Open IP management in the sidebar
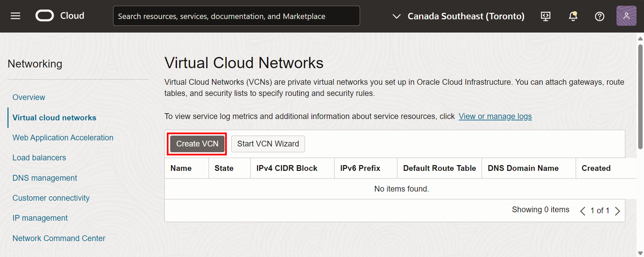This screenshot has height=257, width=644. [40, 218]
